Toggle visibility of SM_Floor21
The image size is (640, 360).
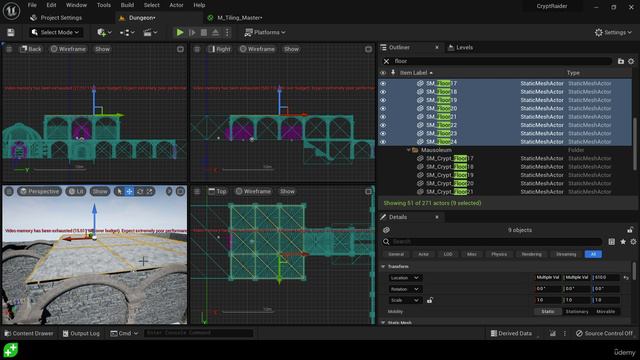[383, 117]
